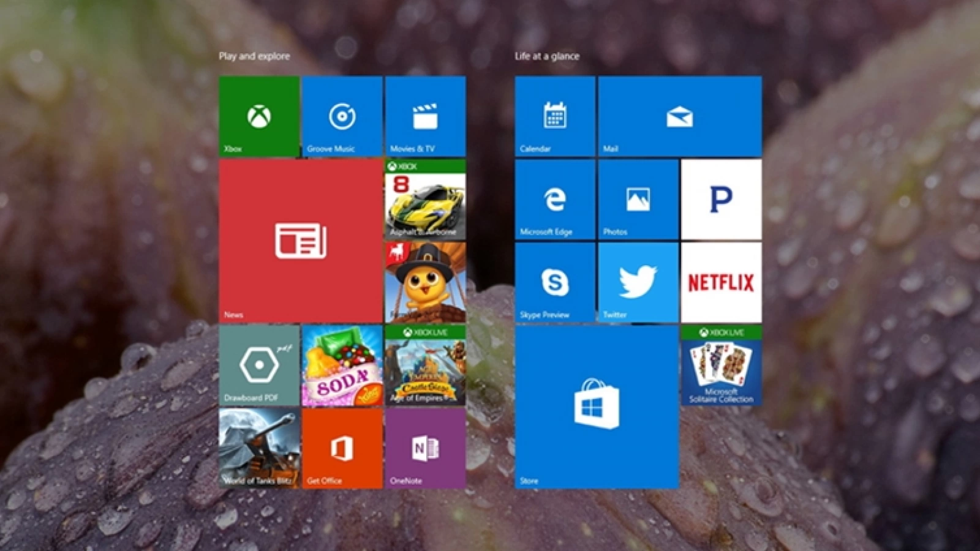Open the red News tile

(x=301, y=241)
